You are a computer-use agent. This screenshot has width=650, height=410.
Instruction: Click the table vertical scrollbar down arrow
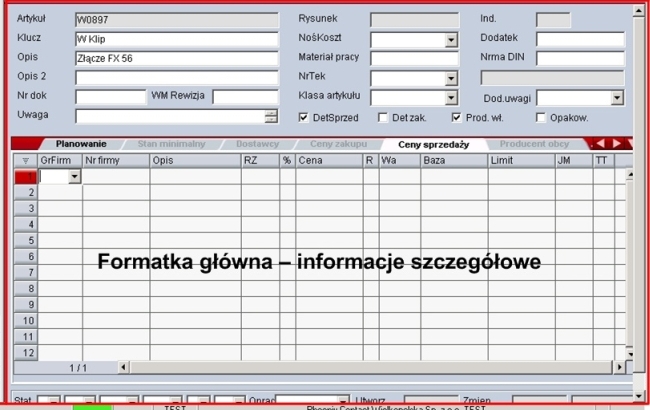(630, 354)
